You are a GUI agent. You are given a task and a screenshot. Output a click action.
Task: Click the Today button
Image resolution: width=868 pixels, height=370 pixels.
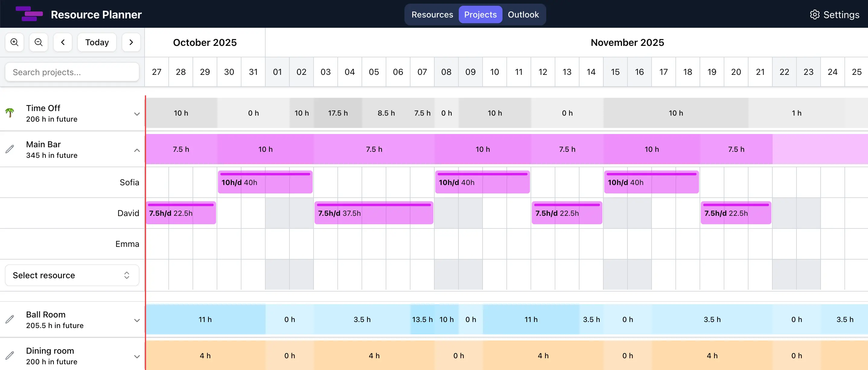pos(97,42)
